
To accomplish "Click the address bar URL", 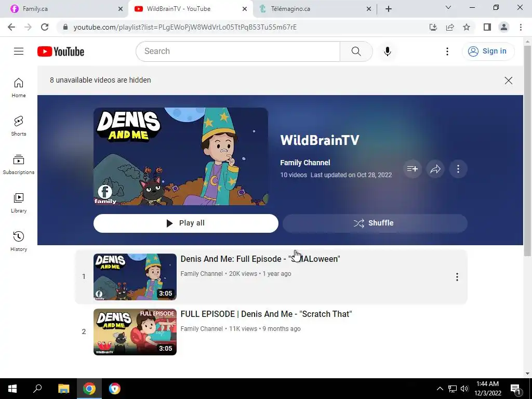I will [185, 27].
